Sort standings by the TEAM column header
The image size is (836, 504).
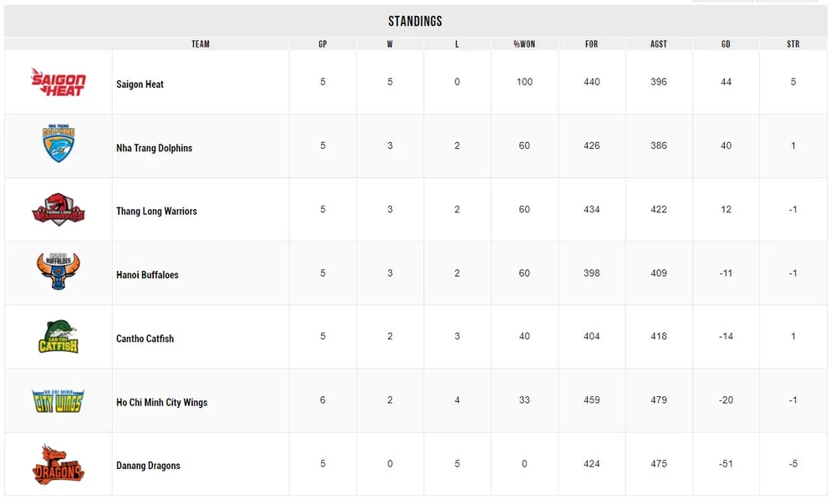[201, 43]
